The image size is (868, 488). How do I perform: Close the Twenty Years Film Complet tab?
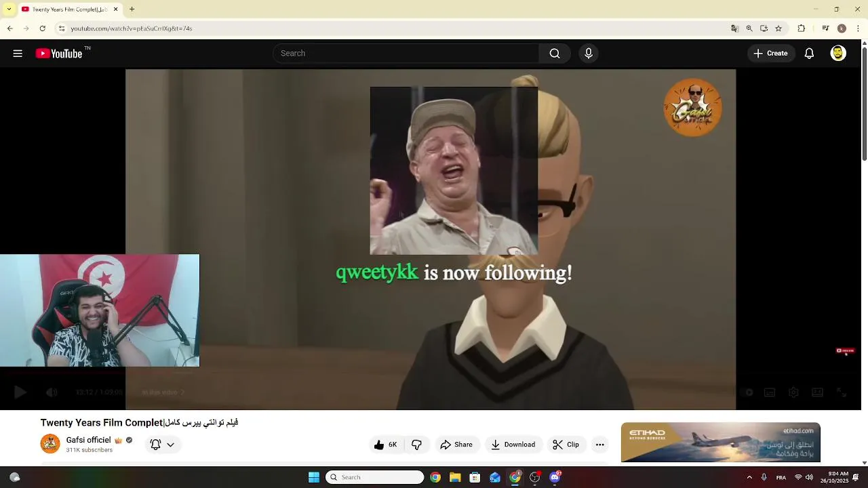click(x=115, y=9)
